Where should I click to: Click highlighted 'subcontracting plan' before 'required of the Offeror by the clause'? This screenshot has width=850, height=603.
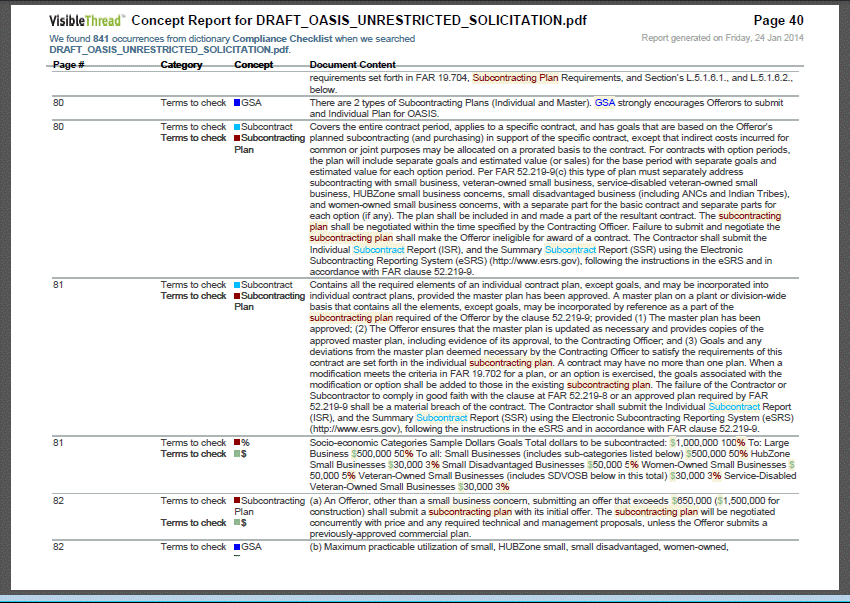[351, 318]
